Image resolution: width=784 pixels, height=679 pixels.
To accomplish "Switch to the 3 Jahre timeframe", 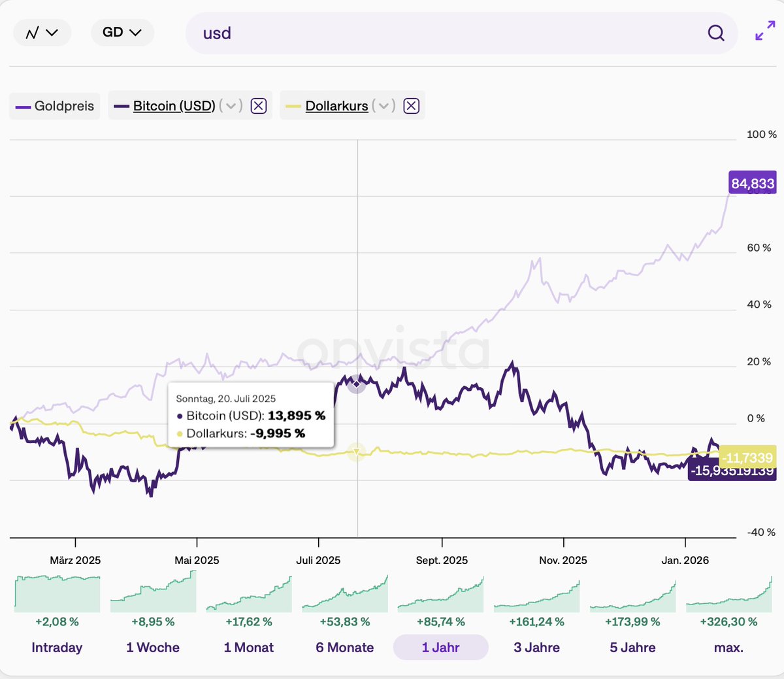I will tap(536, 647).
